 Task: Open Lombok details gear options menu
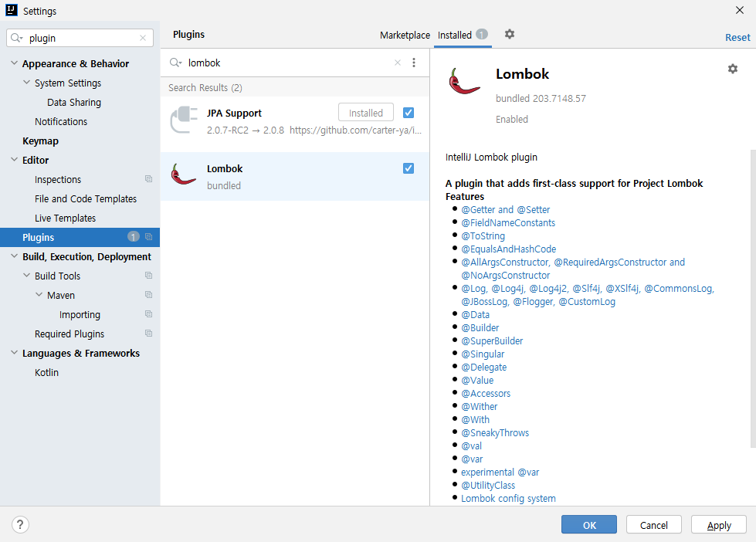tap(732, 69)
